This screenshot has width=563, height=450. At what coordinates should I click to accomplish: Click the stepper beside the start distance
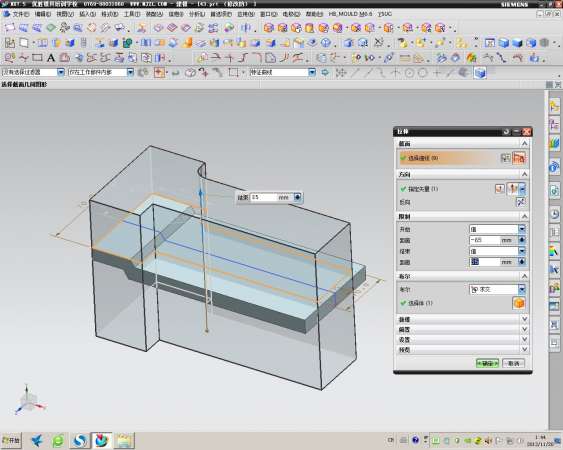[x=522, y=240]
